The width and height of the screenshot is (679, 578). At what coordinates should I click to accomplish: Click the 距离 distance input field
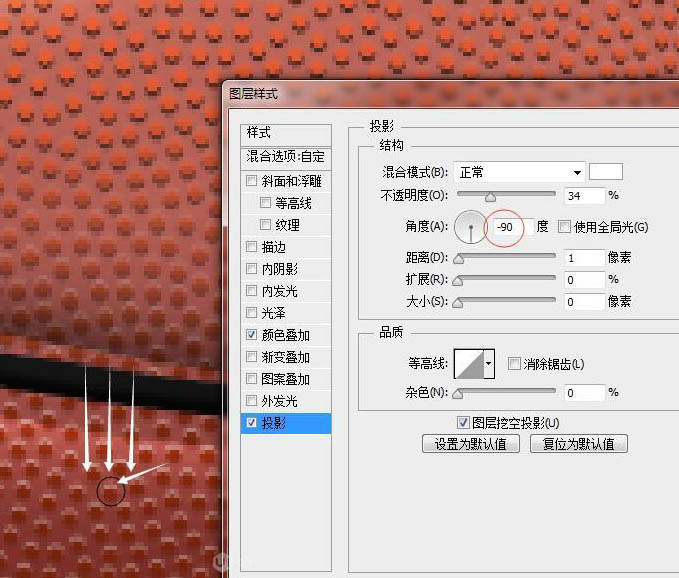pyautogui.click(x=584, y=258)
